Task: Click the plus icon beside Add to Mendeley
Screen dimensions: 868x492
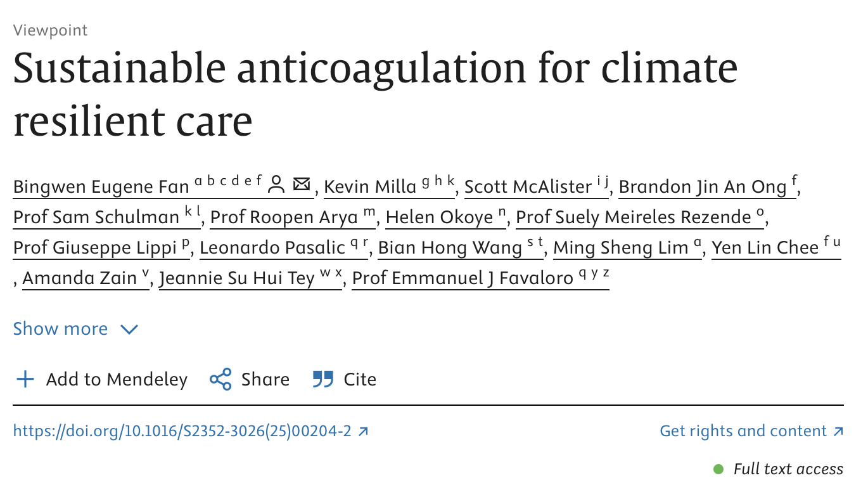Action: tap(25, 379)
